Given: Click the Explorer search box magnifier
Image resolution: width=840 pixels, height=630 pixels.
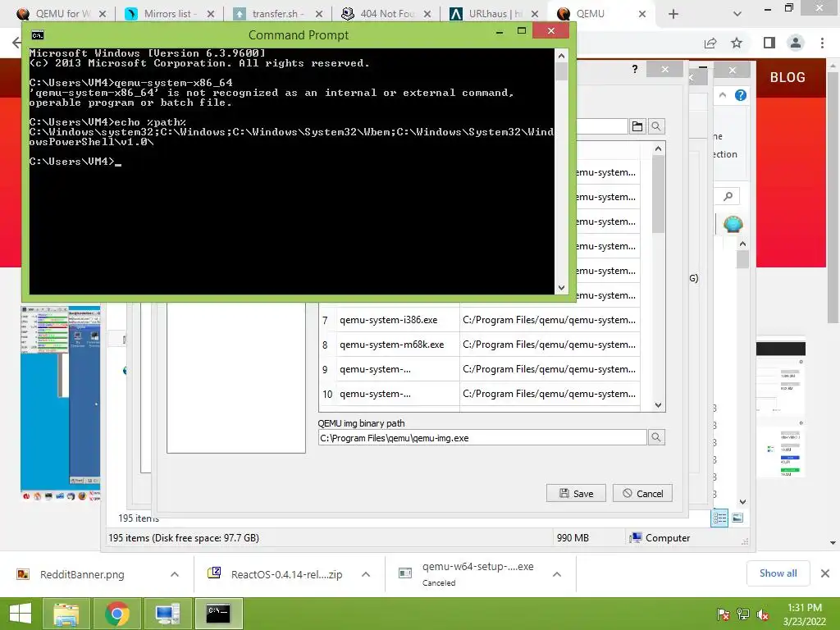Looking at the screenshot, I should 728,197.
